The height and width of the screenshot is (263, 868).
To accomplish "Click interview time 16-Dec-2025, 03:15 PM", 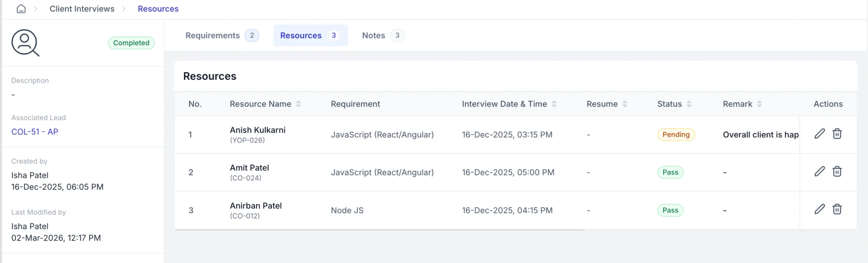I will pyautogui.click(x=507, y=135).
